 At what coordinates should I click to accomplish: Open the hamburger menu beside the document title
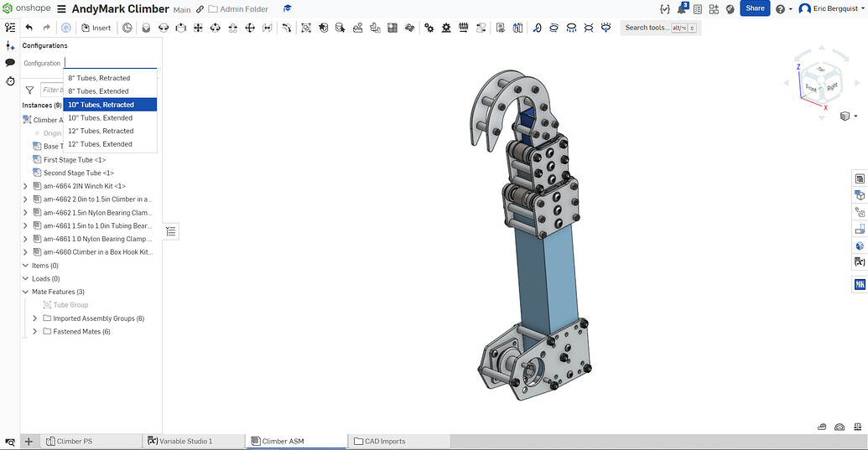tap(61, 9)
